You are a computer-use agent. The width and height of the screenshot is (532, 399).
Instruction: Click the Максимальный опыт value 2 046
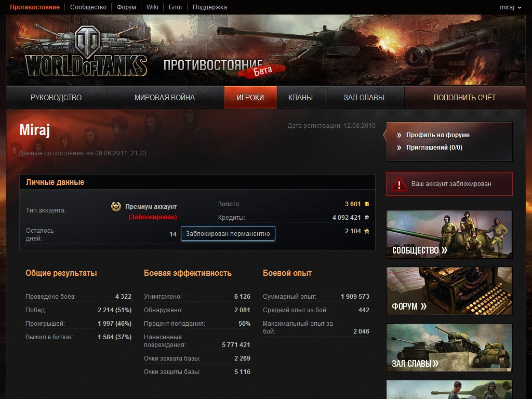(x=362, y=331)
